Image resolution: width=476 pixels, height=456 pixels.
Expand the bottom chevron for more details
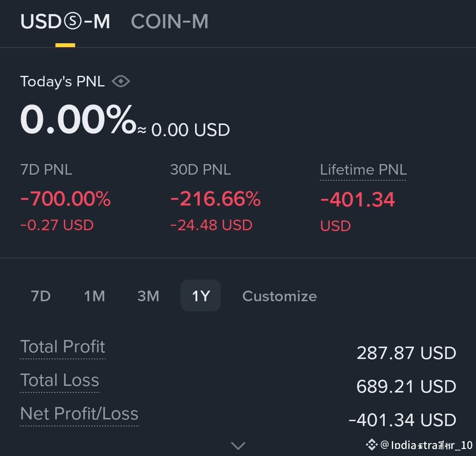[x=238, y=445]
